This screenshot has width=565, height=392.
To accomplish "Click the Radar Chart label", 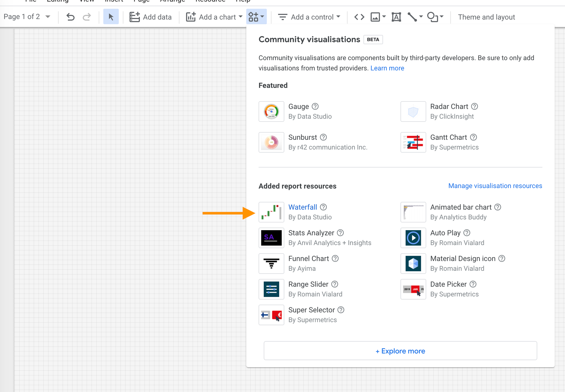I will (x=449, y=106).
